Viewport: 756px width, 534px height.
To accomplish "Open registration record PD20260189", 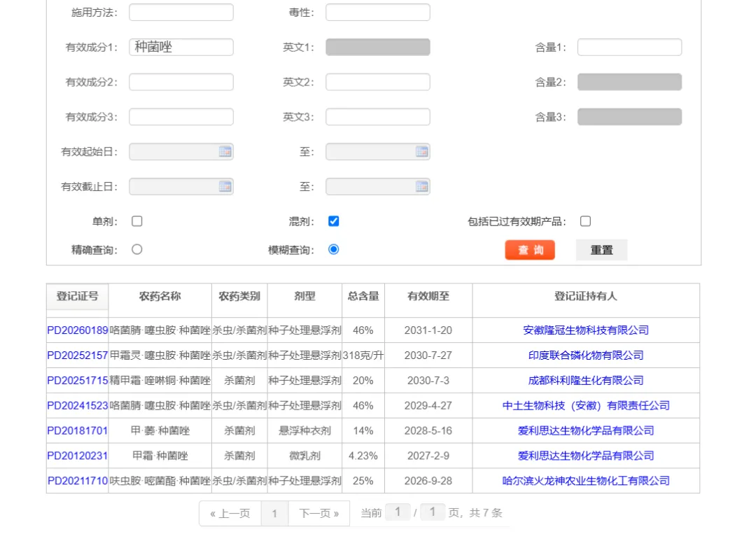I will coord(77,330).
